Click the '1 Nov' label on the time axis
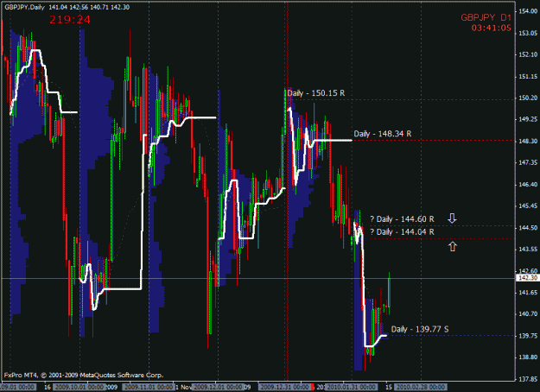The image size is (540, 392). pyautogui.click(x=183, y=387)
